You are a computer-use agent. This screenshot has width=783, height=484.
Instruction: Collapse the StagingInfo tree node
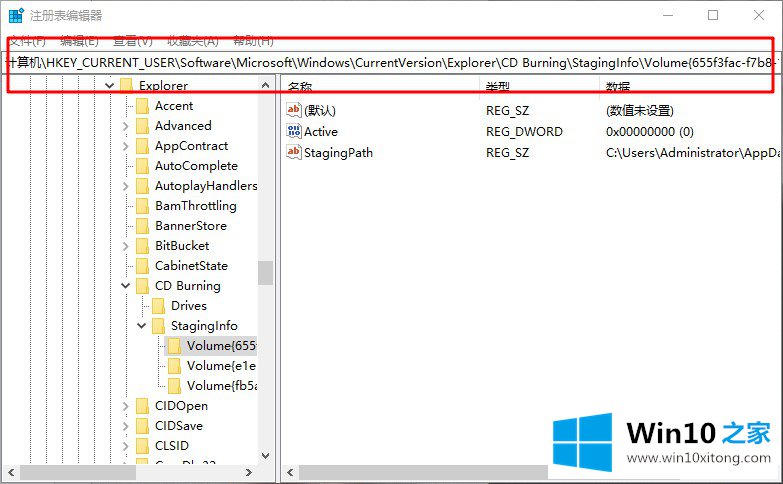tap(142, 326)
